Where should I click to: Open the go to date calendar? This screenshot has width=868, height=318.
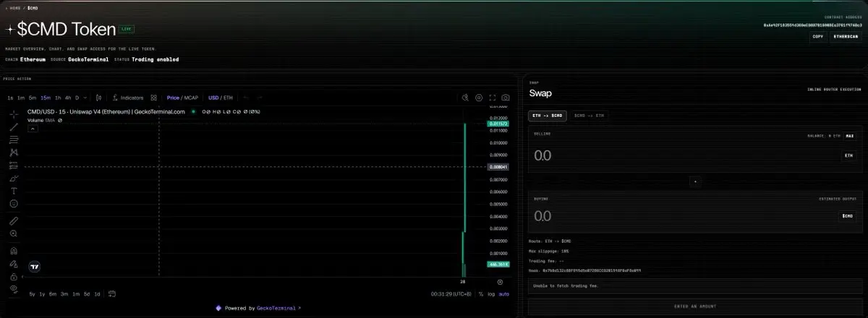[112, 294]
